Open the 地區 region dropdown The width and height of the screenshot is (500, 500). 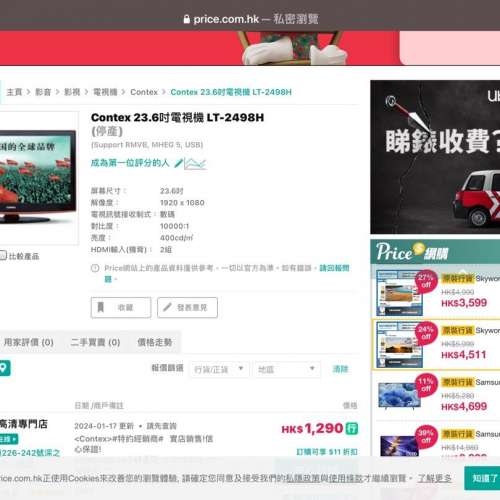[x=287, y=369]
